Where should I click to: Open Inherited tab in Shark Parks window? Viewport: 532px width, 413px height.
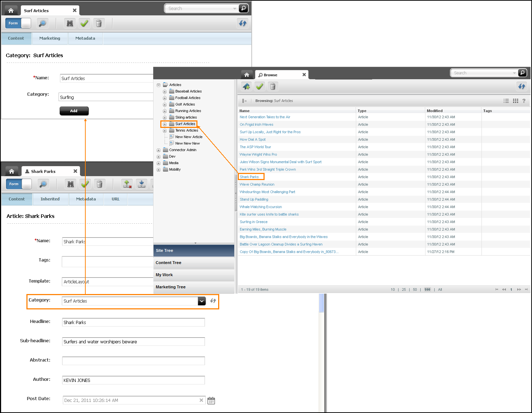click(x=50, y=199)
